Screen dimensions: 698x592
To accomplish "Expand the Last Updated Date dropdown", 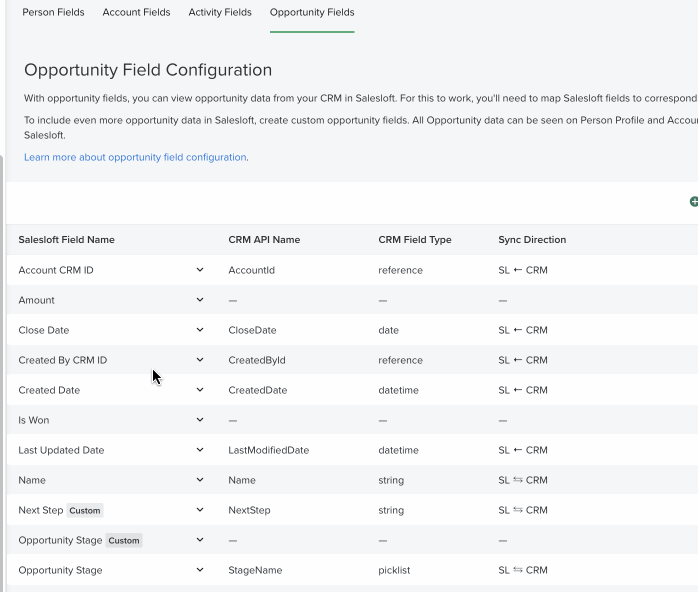I will click(x=200, y=450).
